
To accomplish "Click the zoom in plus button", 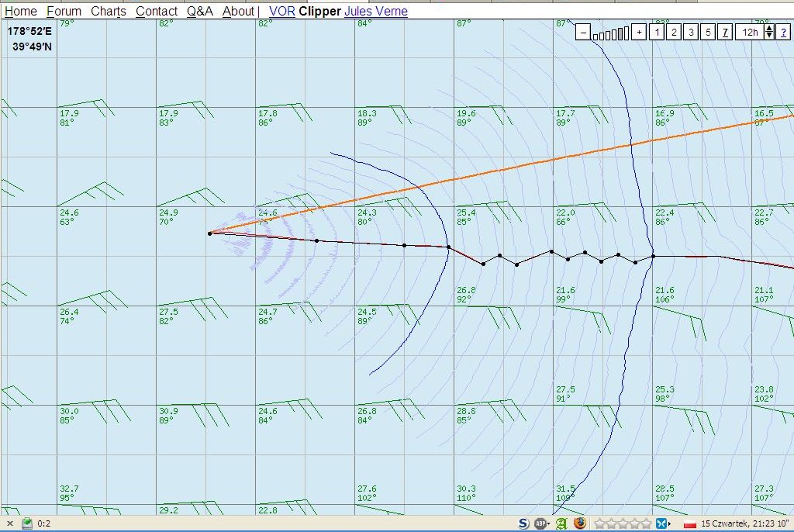I will coord(638,32).
